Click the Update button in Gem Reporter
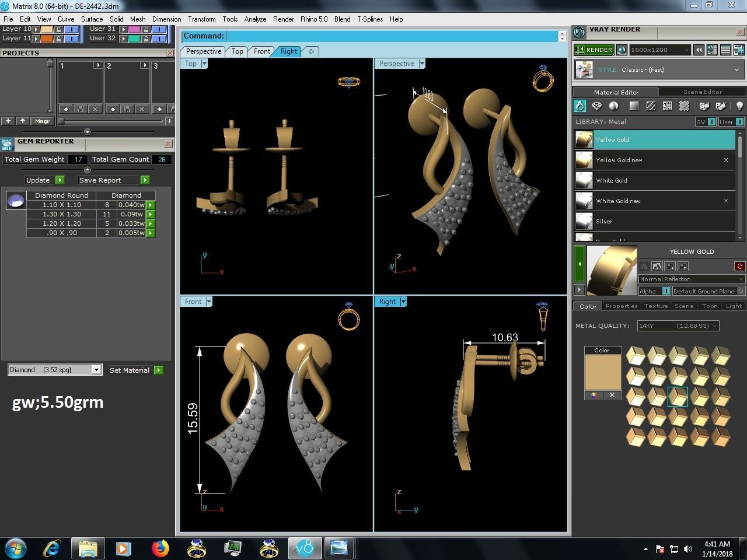This screenshot has width=747, height=560. (x=44, y=180)
